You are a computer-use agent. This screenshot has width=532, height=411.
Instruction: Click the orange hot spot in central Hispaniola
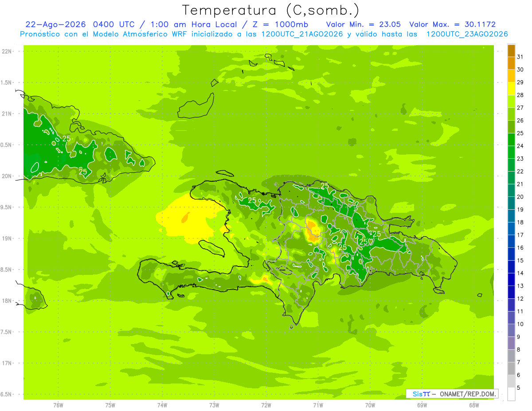click(313, 232)
